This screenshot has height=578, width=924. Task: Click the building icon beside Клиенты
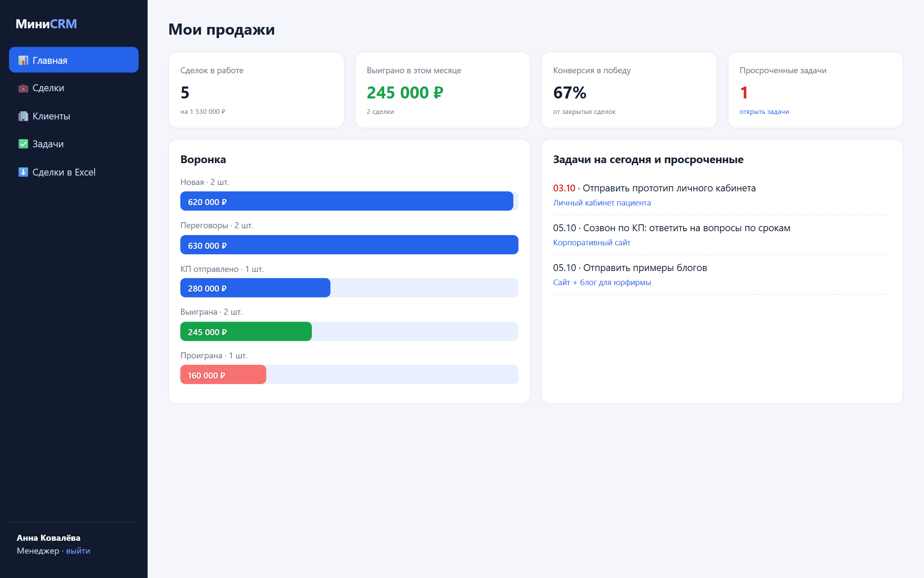point(23,116)
